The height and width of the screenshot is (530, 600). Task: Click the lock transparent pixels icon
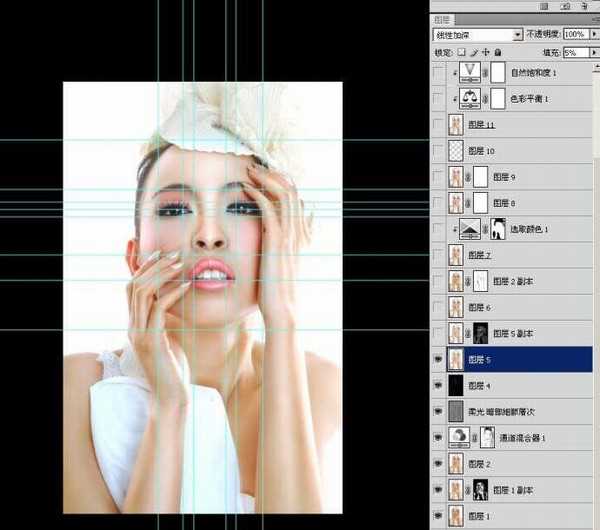pos(462,50)
